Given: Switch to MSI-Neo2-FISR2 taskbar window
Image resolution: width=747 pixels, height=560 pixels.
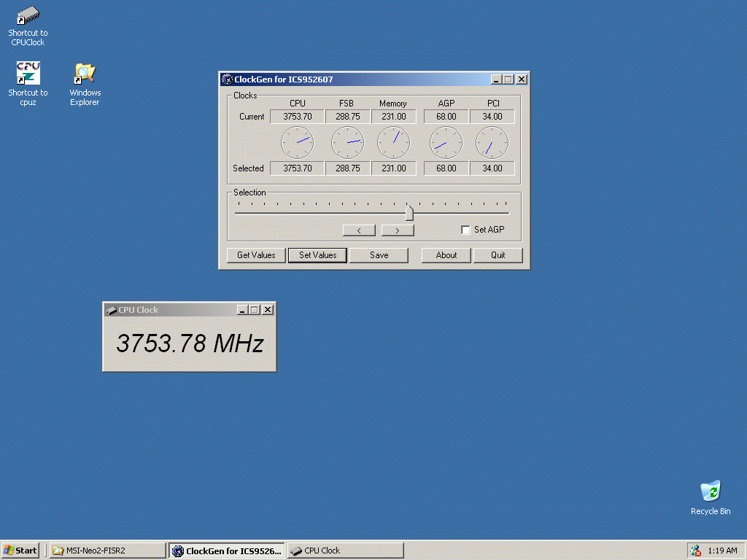Looking at the screenshot, I should click(108, 551).
